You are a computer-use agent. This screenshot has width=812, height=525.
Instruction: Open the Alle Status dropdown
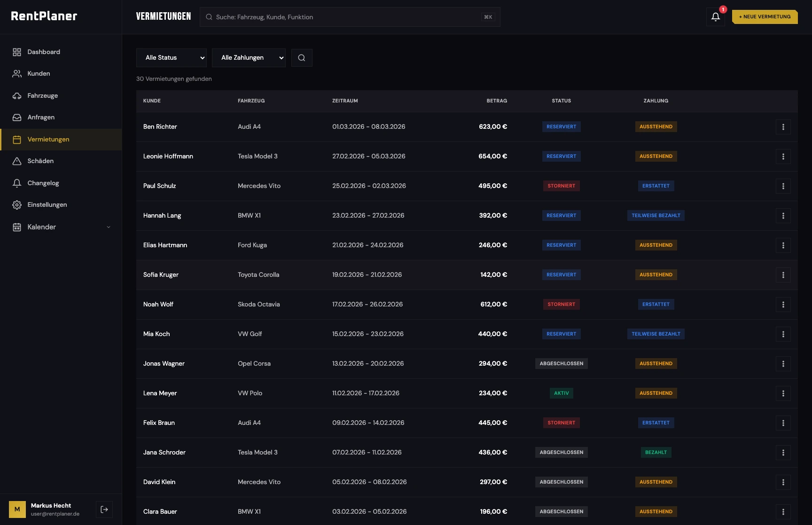point(172,58)
